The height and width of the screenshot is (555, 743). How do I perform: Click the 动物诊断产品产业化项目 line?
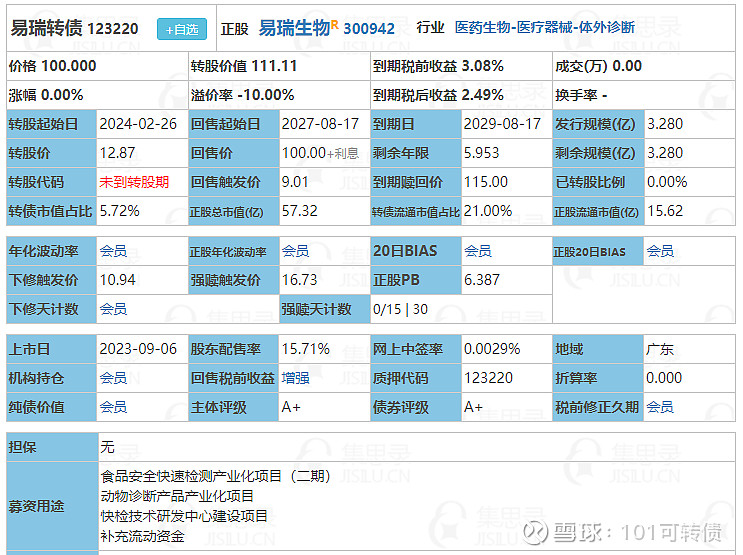coord(177,496)
